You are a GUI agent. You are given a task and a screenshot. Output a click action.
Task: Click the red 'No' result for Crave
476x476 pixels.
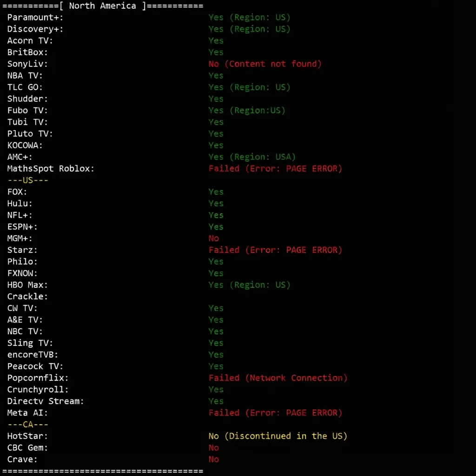(214, 460)
